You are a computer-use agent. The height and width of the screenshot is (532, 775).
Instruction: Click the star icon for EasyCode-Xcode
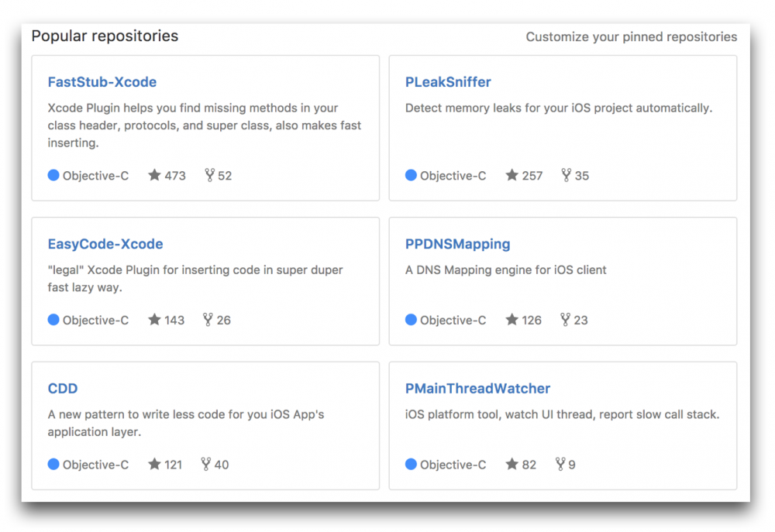pyautogui.click(x=155, y=319)
